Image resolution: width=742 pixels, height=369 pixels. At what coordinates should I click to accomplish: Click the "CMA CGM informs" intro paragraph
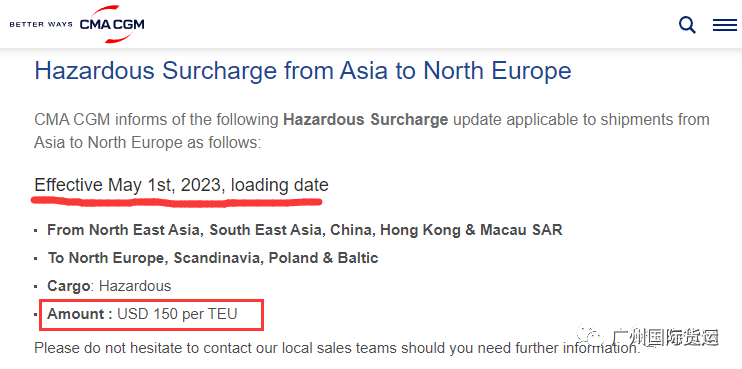pyautogui.click(x=372, y=131)
